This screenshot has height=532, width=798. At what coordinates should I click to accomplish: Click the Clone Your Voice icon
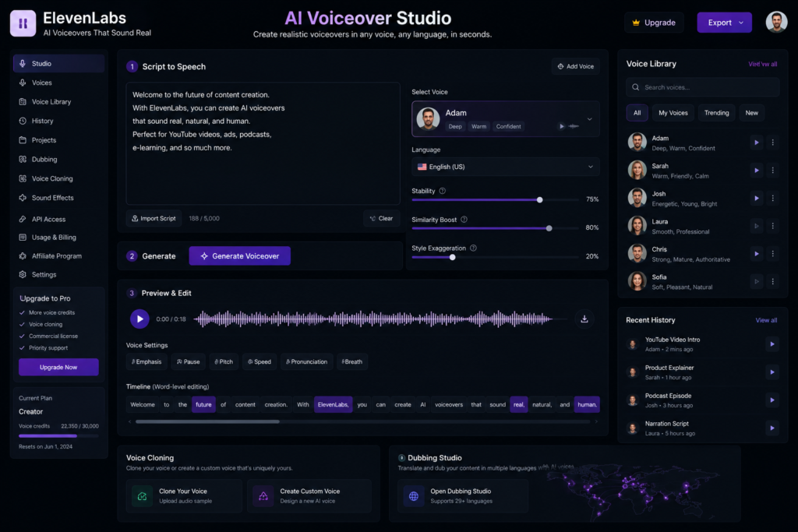[142, 496]
